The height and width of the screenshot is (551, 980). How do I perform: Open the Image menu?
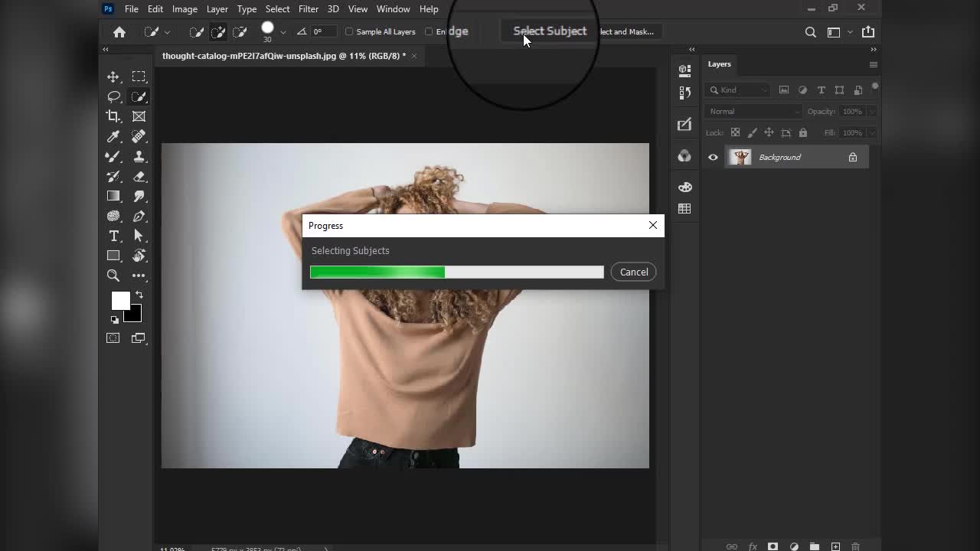(185, 9)
